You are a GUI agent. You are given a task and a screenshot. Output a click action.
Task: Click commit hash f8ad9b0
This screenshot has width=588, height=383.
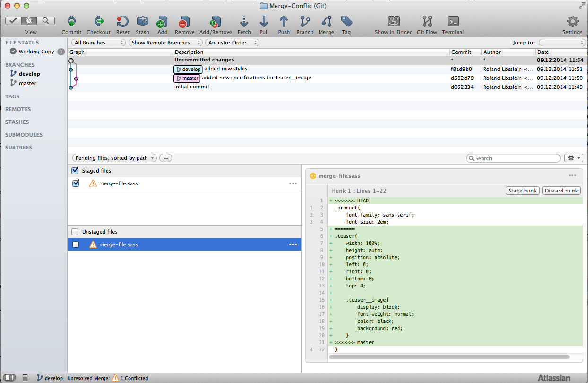461,69
